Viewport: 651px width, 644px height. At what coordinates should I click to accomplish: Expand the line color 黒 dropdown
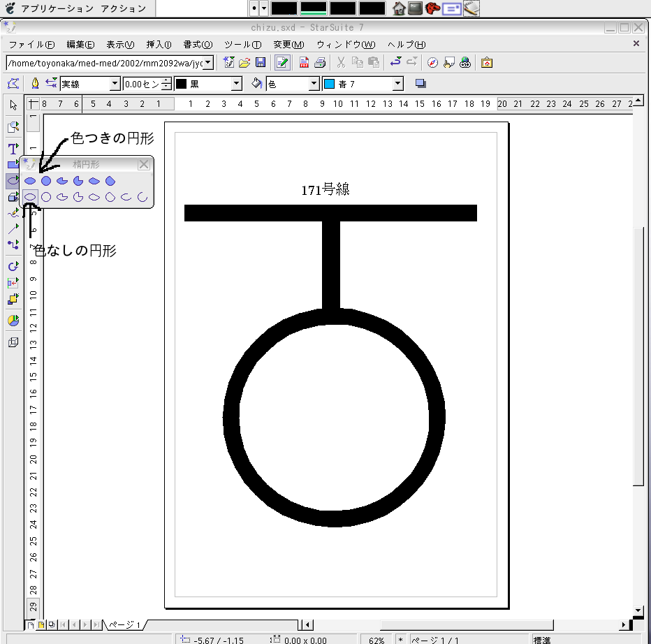(237, 84)
